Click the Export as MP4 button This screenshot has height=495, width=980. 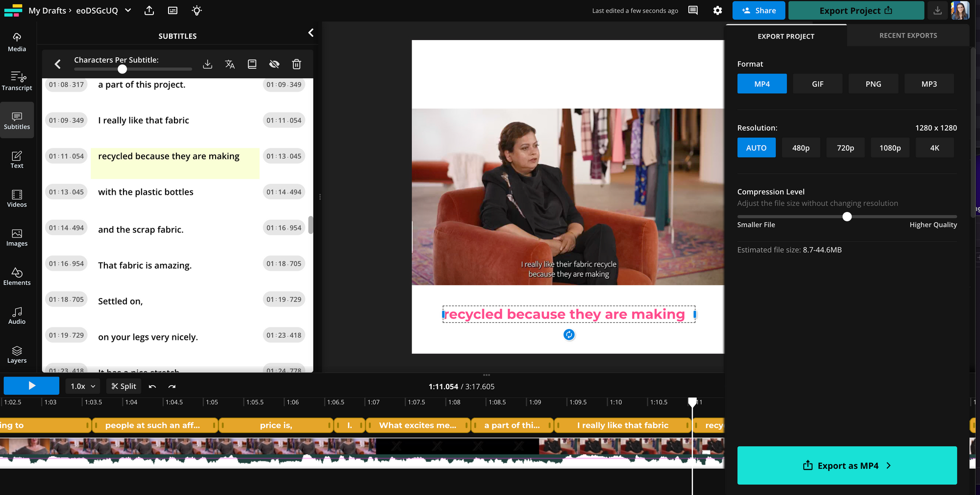[847, 465]
